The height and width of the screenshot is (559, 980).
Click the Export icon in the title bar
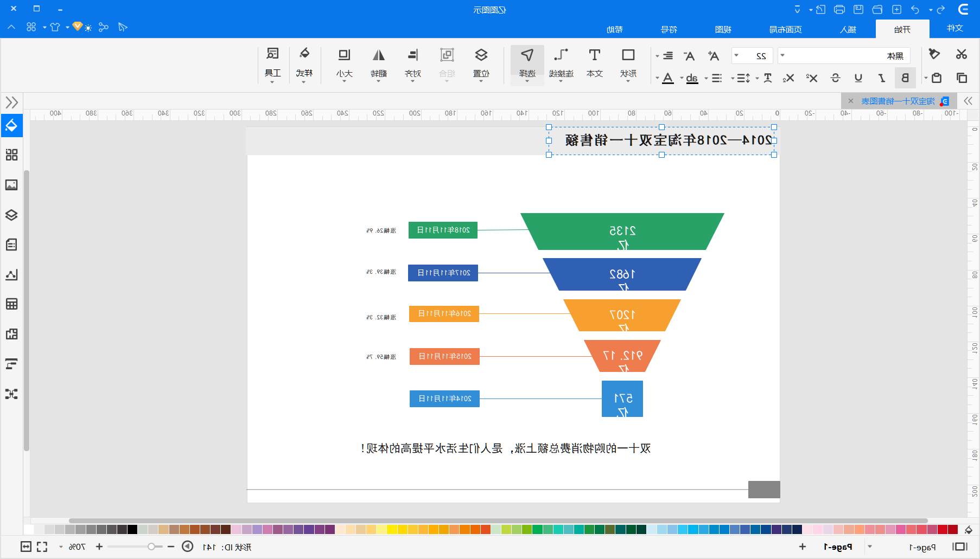point(820,9)
